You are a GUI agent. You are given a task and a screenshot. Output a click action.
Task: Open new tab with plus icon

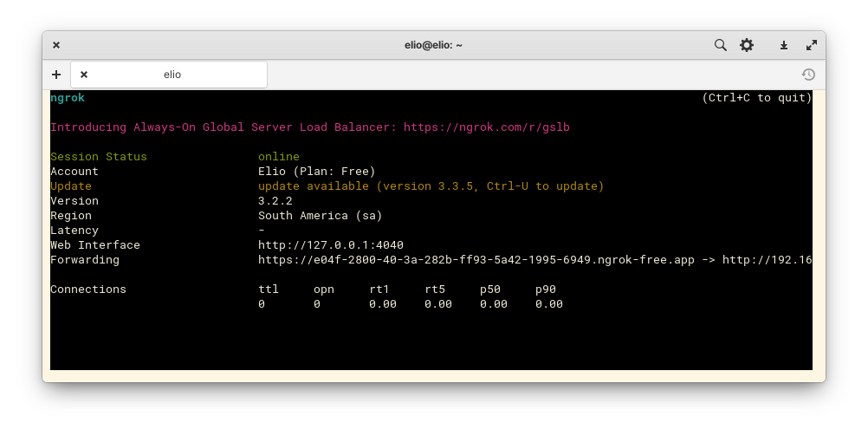tap(56, 75)
